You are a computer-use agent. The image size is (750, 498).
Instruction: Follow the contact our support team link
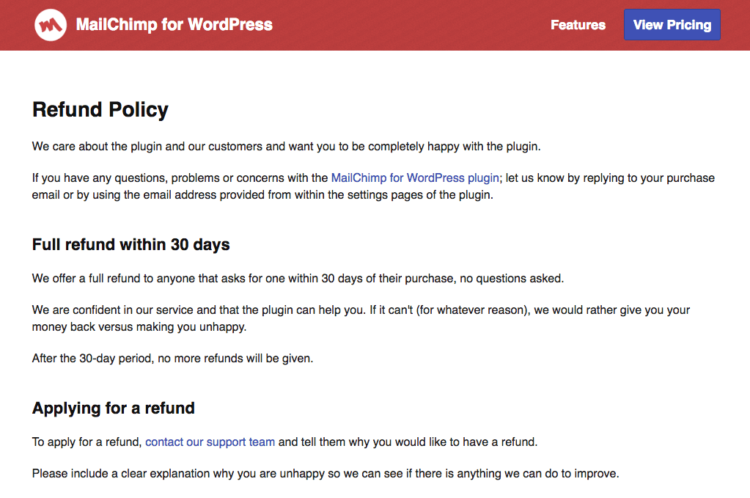click(x=210, y=442)
